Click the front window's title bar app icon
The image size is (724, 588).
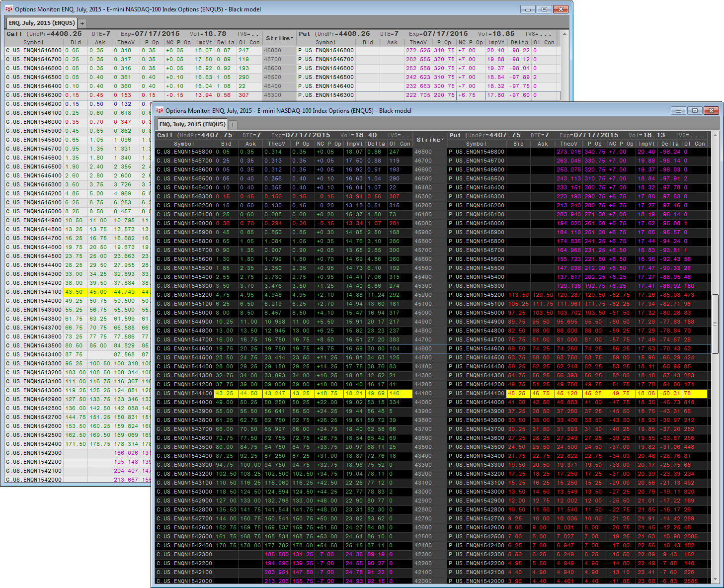(160, 110)
